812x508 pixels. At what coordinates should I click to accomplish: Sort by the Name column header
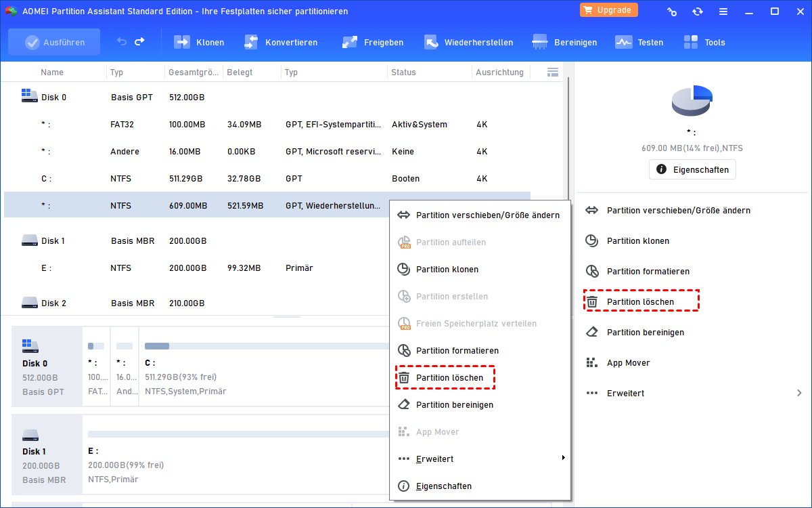coord(52,72)
